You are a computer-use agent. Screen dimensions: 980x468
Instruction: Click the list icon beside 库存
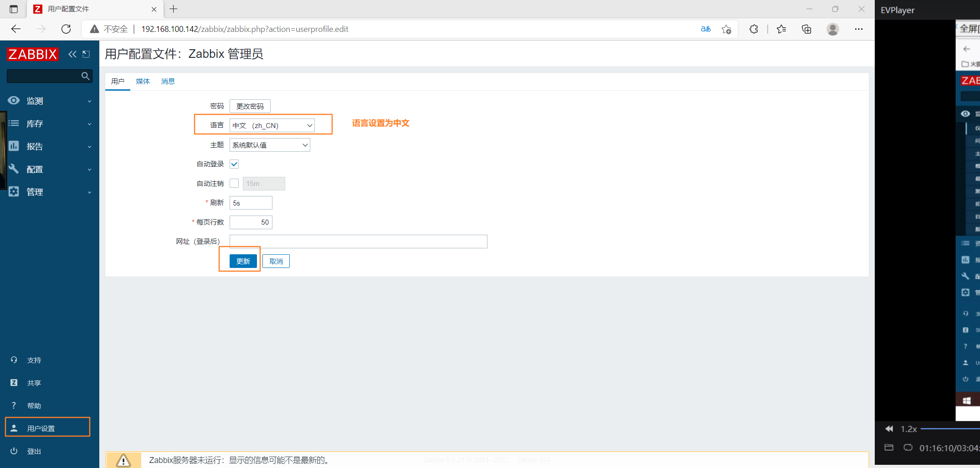14,123
